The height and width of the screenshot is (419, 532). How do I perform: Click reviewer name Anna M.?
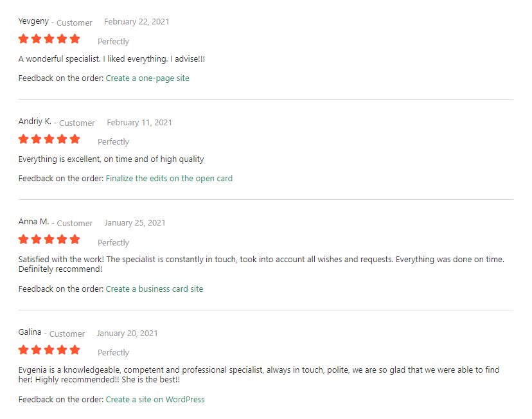click(34, 222)
